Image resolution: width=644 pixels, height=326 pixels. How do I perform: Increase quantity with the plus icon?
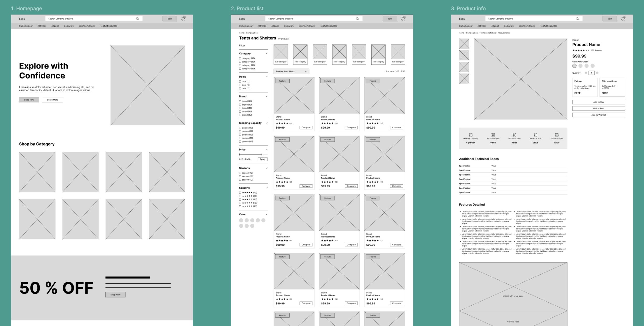[x=597, y=73]
